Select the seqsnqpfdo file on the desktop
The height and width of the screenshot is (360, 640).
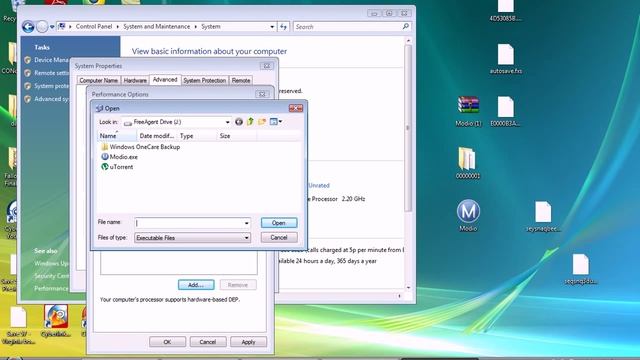click(580, 269)
